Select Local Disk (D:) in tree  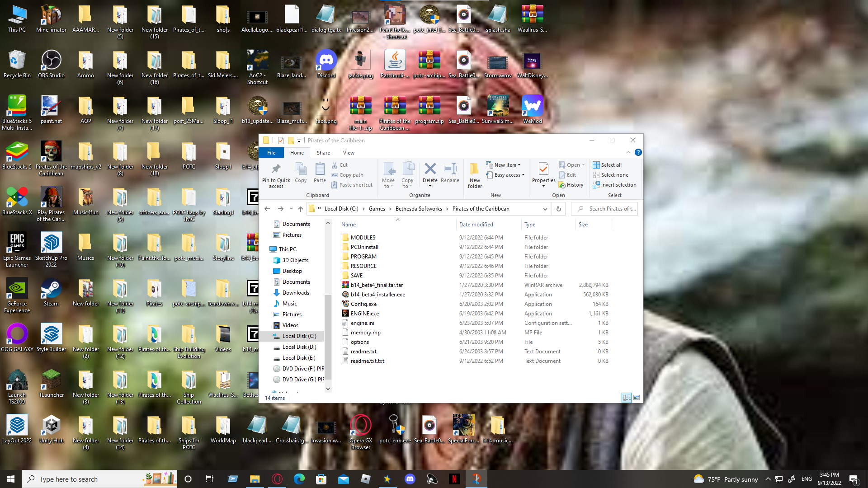[x=294, y=347]
